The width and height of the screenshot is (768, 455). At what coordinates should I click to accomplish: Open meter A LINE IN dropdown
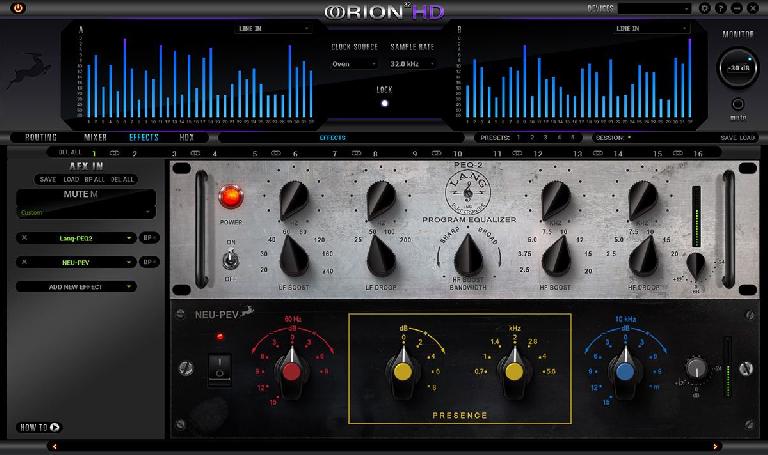273,28
